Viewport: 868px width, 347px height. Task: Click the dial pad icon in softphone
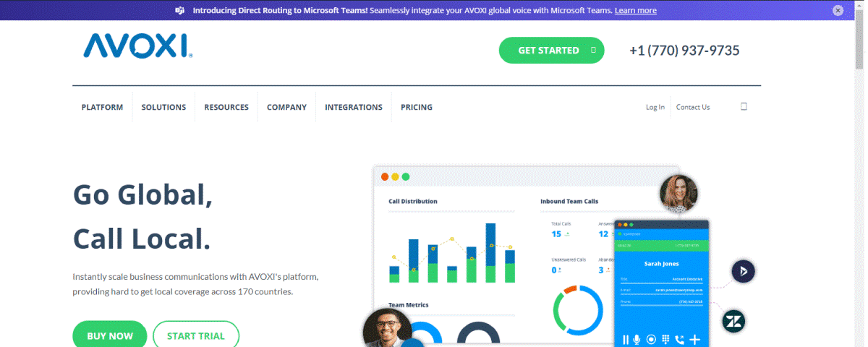(665, 340)
